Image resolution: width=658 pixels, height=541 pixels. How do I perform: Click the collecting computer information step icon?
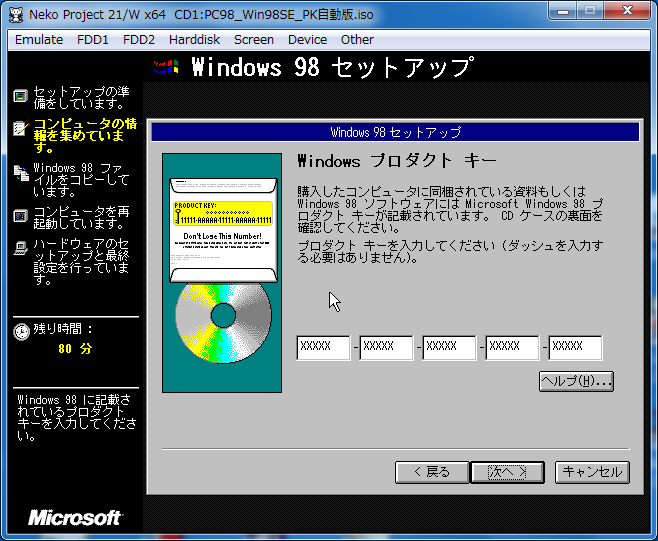[x=20, y=128]
